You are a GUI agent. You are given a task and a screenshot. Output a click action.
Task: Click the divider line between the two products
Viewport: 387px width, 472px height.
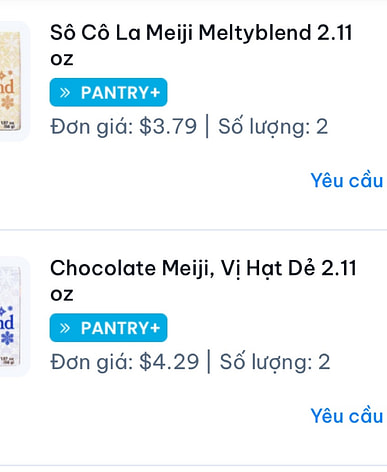193,230
